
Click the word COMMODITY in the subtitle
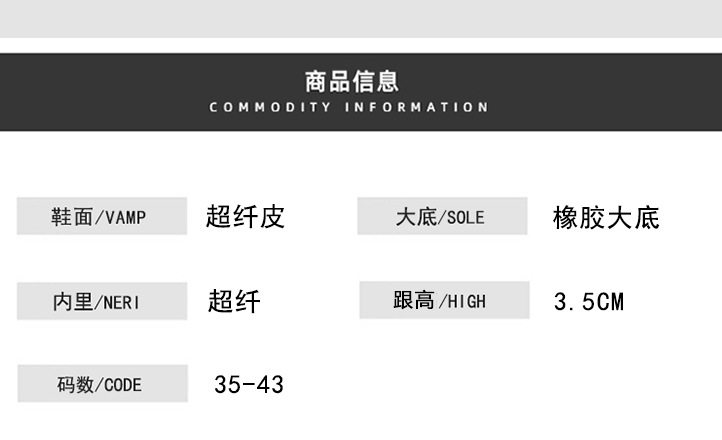point(270,107)
